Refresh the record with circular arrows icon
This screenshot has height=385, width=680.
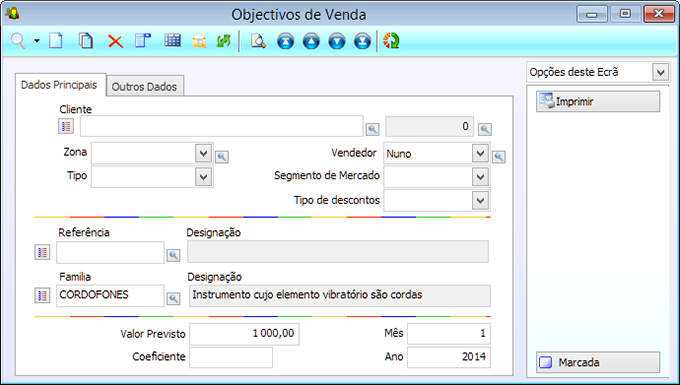[x=391, y=41]
